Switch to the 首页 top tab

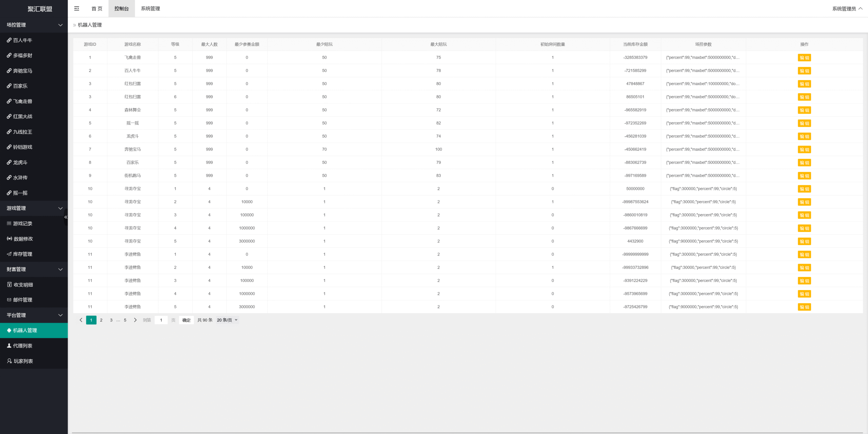tap(97, 8)
